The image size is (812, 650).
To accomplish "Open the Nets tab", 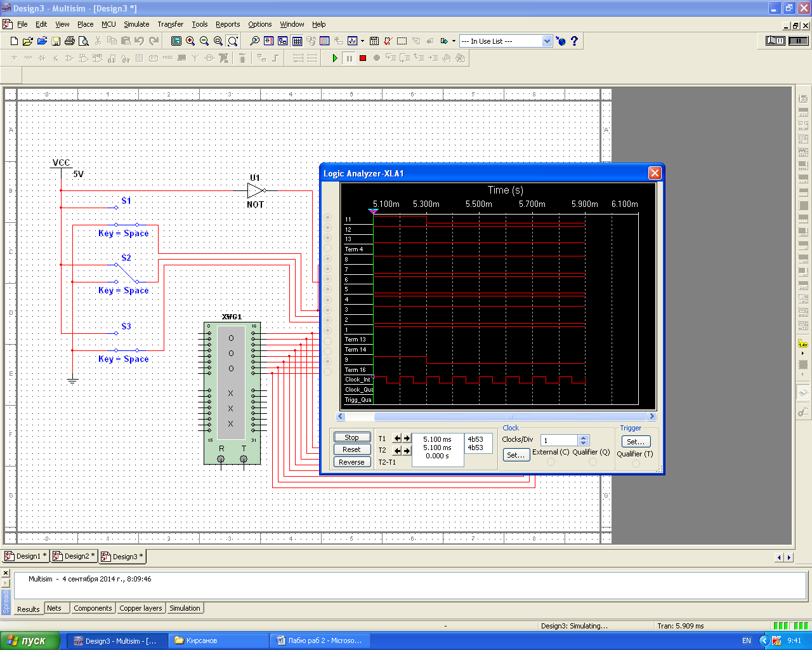I will click(55, 608).
